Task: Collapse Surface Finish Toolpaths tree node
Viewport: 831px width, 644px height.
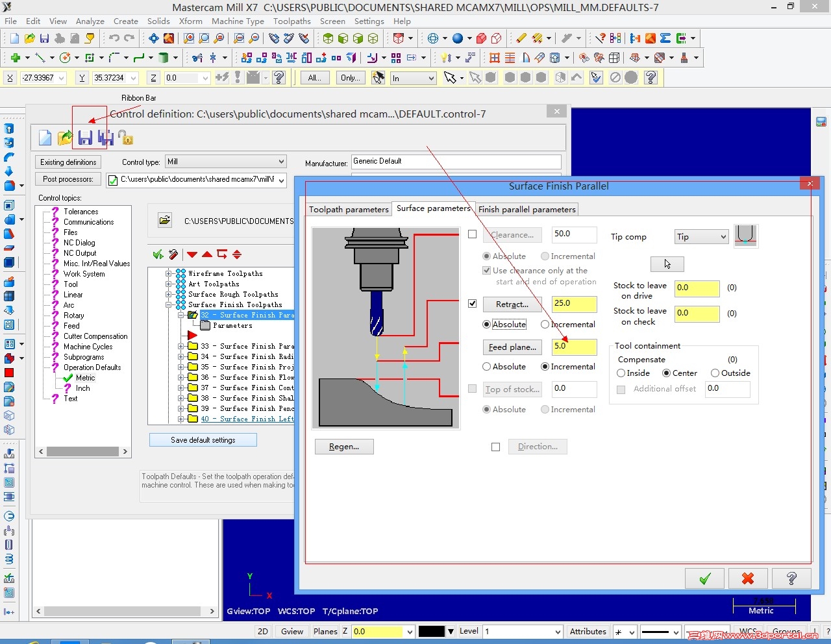Action: [x=169, y=305]
